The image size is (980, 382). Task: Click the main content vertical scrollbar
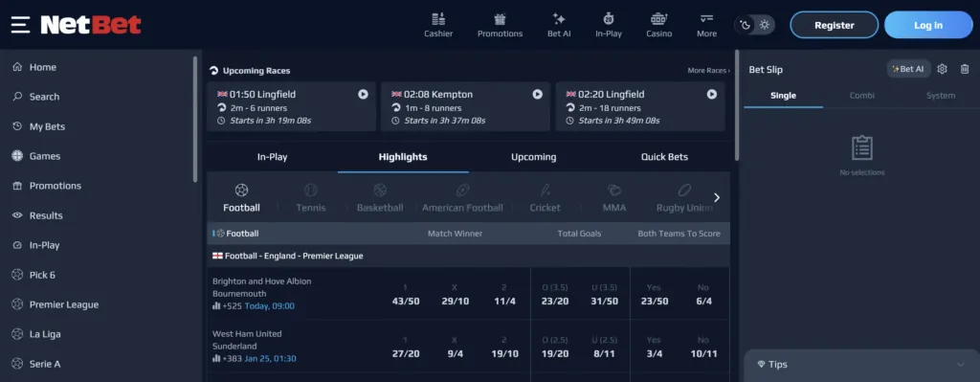[x=737, y=105]
